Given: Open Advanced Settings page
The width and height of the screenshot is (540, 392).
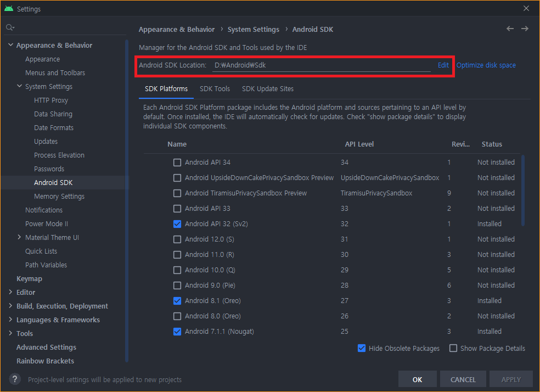Looking at the screenshot, I should 46,347.
